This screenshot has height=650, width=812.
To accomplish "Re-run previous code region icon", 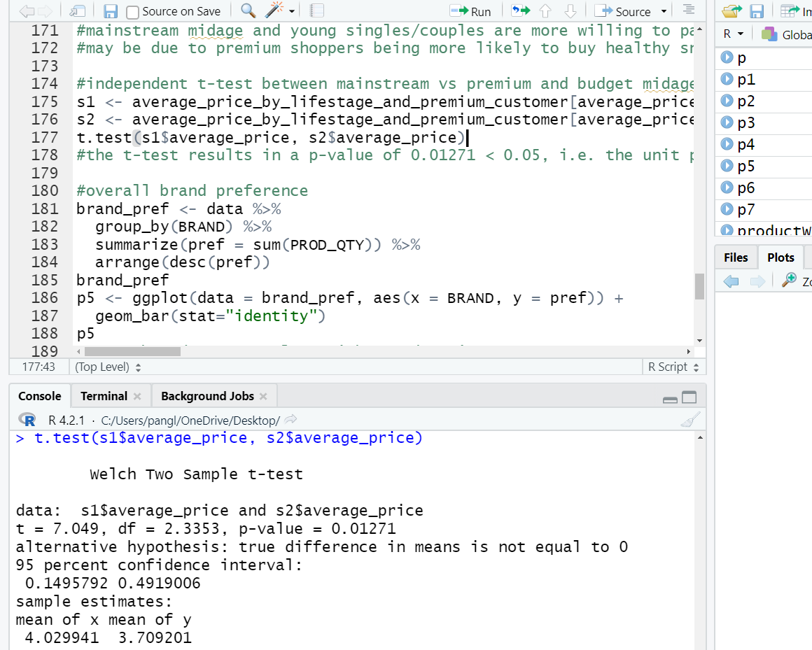I will 519,11.
